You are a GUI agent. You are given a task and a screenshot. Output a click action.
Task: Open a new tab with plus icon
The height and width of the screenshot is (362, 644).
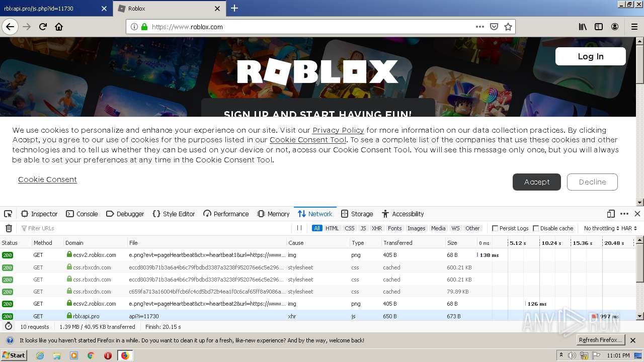click(x=234, y=8)
